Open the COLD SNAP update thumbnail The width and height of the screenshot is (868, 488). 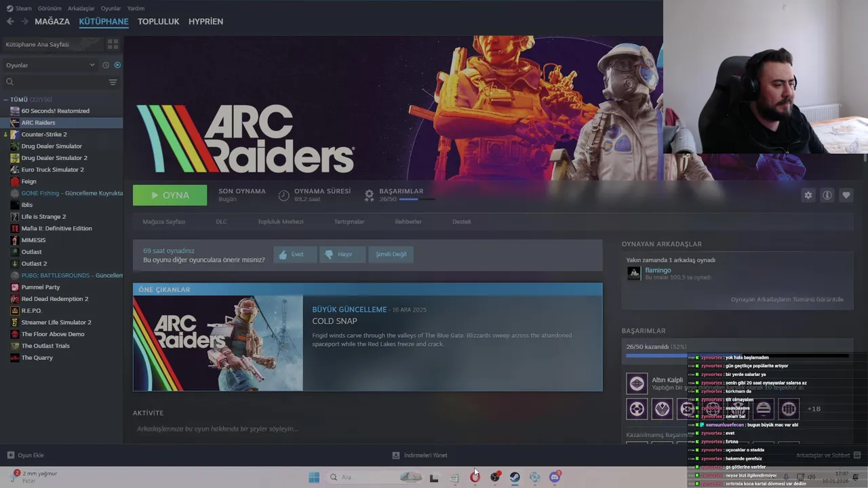(x=218, y=344)
